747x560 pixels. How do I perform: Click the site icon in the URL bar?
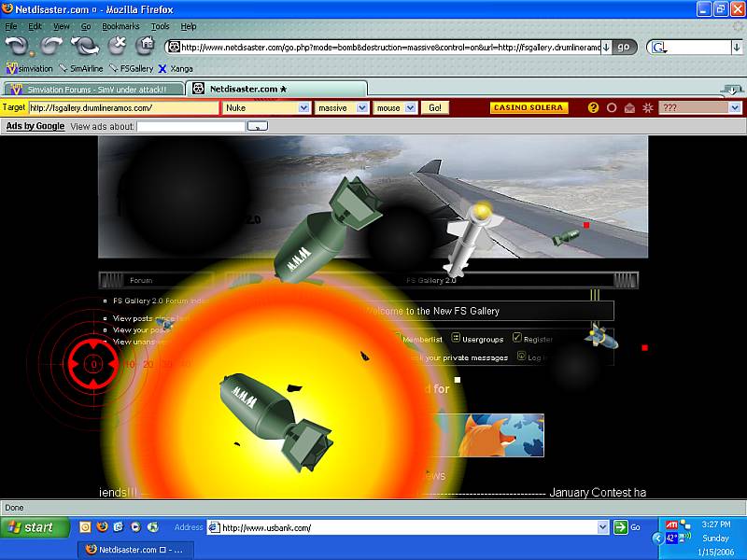(175, 48)
